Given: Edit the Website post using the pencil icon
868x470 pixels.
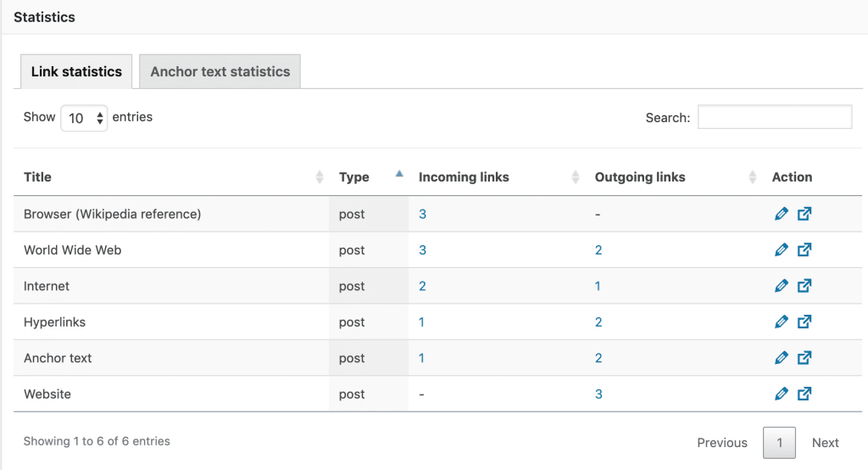Looking at the screenshot, I should coord(781,394).
